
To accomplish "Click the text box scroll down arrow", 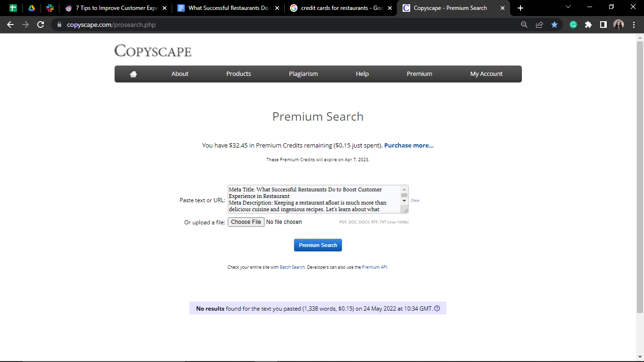I will (404, 200).
